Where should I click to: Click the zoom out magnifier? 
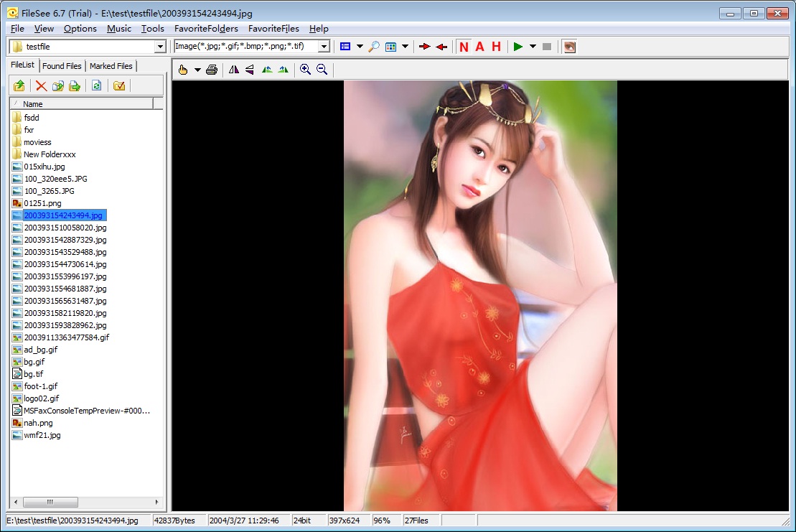(322, 70)
